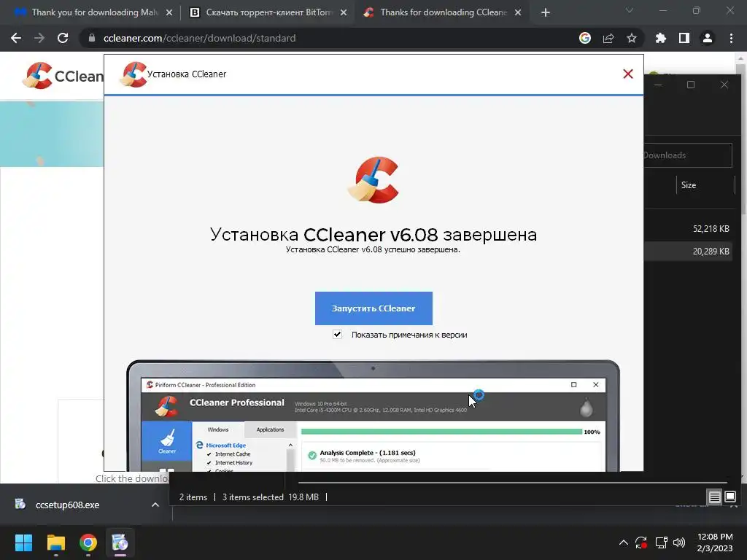The height and width of the screenshot is (560, 747).
Task: Open Google Chrome from the taskbar
Action: click(88, 542)
